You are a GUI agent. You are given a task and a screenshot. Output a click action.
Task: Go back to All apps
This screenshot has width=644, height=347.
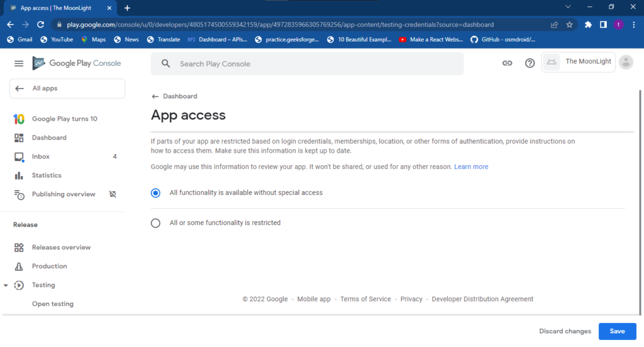click(67, 88)
